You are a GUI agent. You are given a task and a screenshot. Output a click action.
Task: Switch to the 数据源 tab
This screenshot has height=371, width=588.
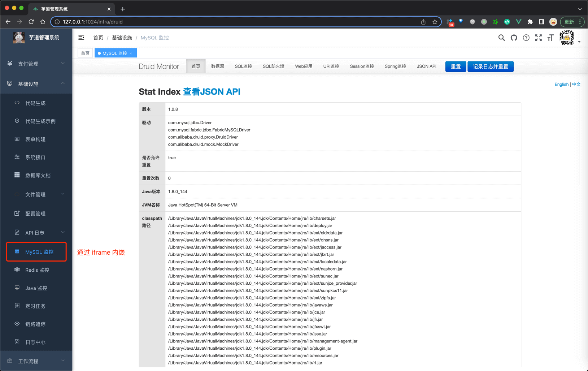(217, 66)
